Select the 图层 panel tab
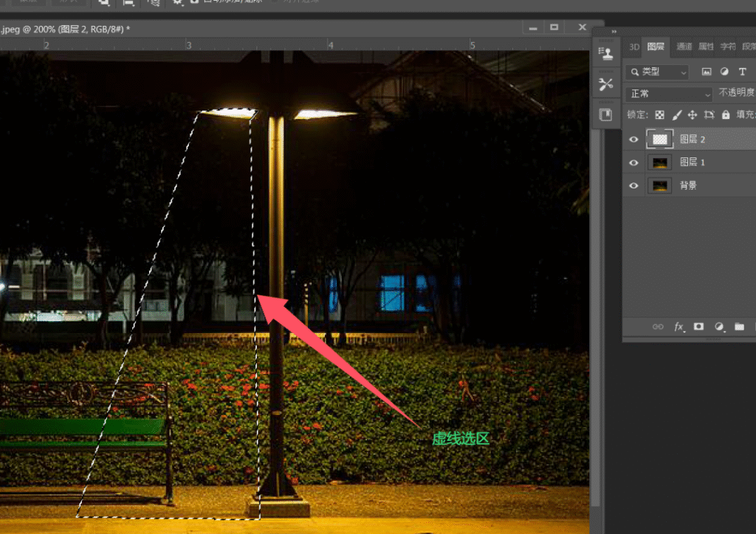The width and height of the screenshot is (756, 534). pyautogui.click(x=656, y=47)
